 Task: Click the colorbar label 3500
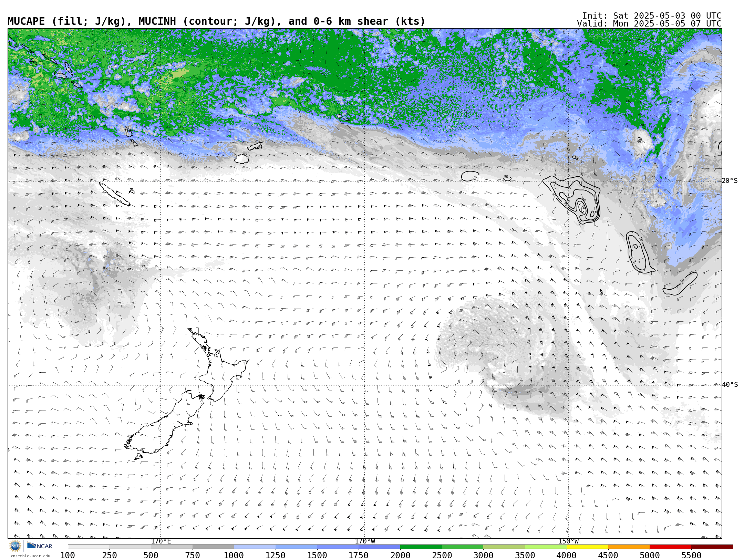click(525, 555)
